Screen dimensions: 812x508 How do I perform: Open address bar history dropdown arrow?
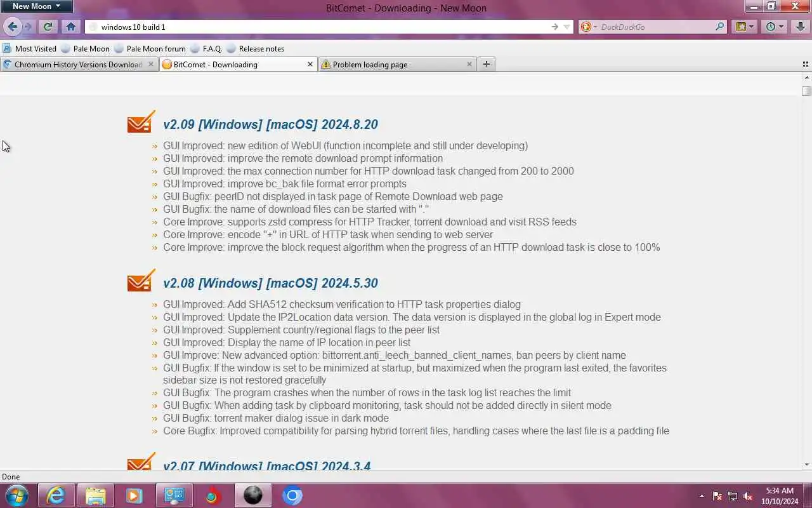coord(566,27)
